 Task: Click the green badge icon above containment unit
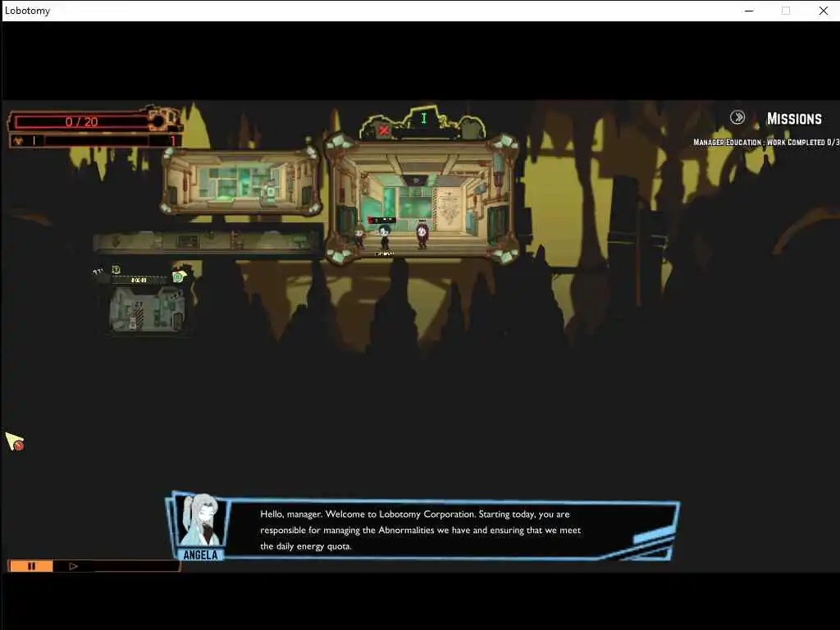tap(178, 276)
